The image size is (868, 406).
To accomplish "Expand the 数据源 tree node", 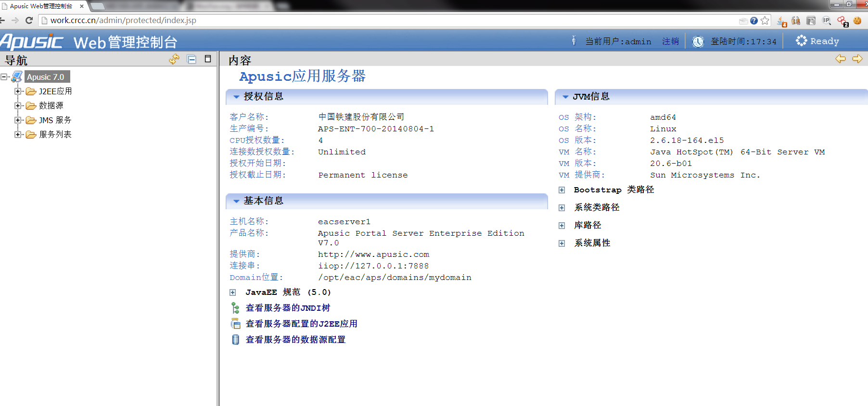I will (x=17, y=106).
